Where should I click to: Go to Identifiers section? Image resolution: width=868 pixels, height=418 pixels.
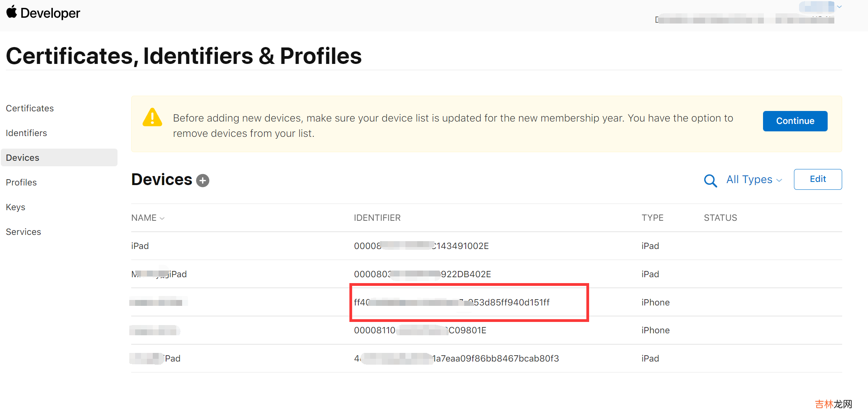tap(26, 133)
